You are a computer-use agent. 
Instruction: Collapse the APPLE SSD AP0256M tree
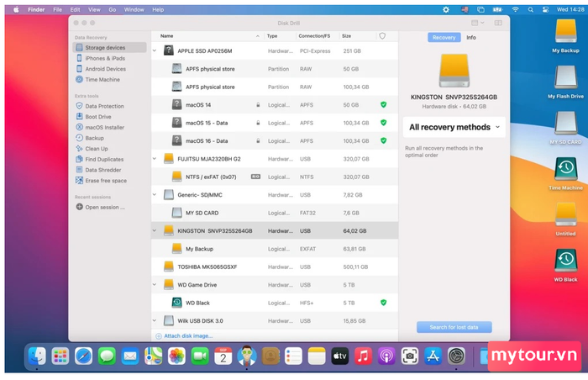(x=155, y=50)
